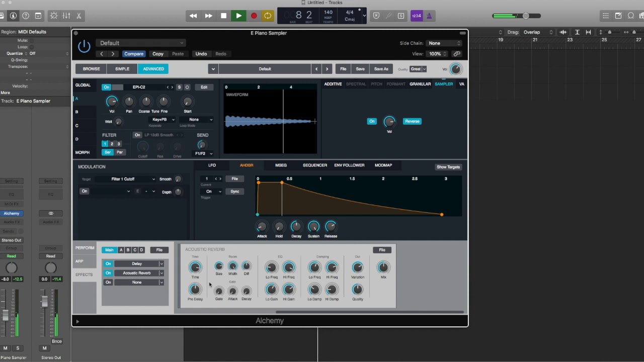The width and height of the screenshot is (644, 362).
Task: Toggle the Replace mode X icon
Action: (x=376, y=16)
